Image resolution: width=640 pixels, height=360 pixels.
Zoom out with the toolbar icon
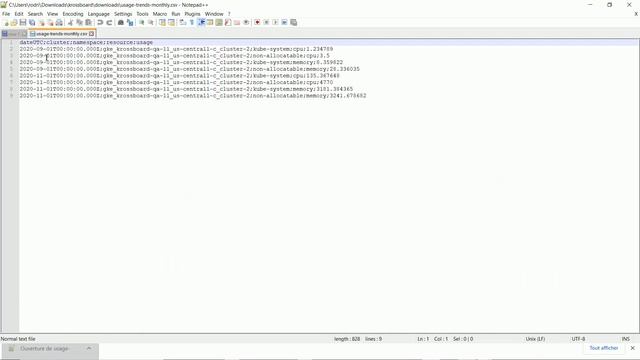click(x=151, y=22)
